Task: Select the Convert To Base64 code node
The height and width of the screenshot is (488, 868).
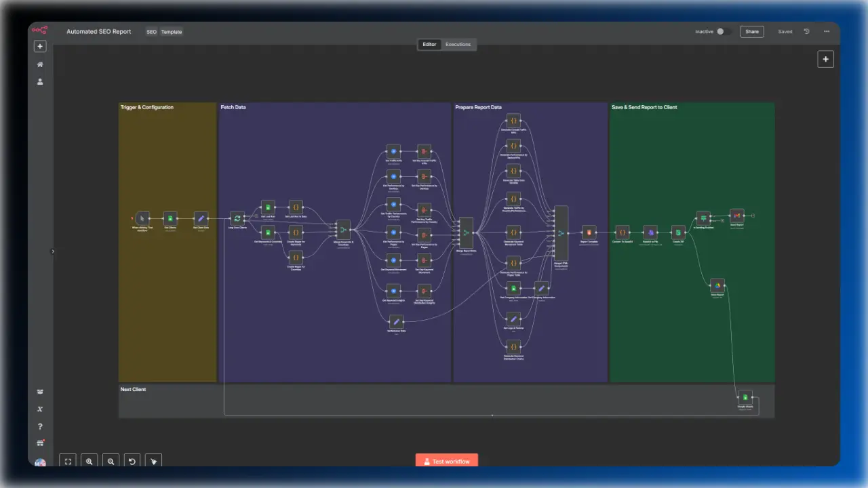Action: (x=623, y=232)
